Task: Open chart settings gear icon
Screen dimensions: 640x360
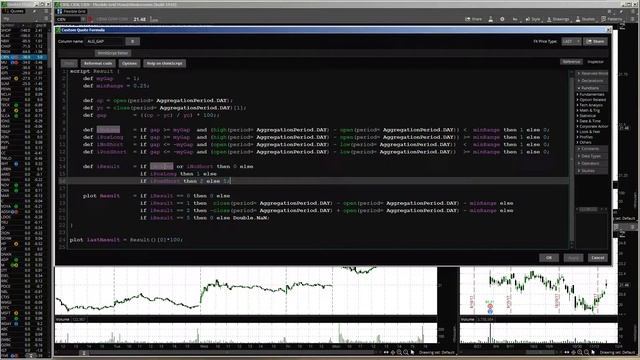Action: click(x=502, y=19)
